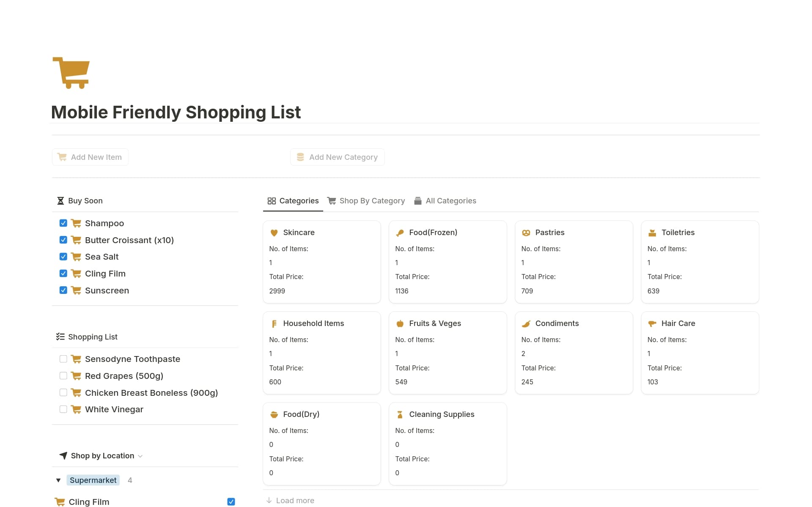Switch to the All Categories tab
This screenshot has height=507, width=812.
click(x=451, y=200)
